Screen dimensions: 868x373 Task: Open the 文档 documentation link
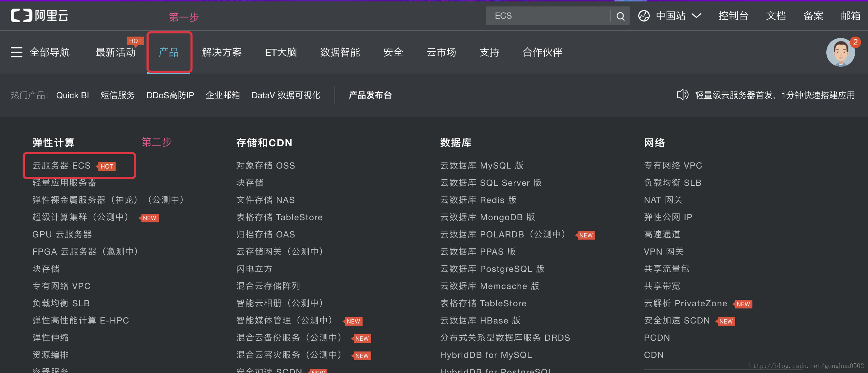776,16
